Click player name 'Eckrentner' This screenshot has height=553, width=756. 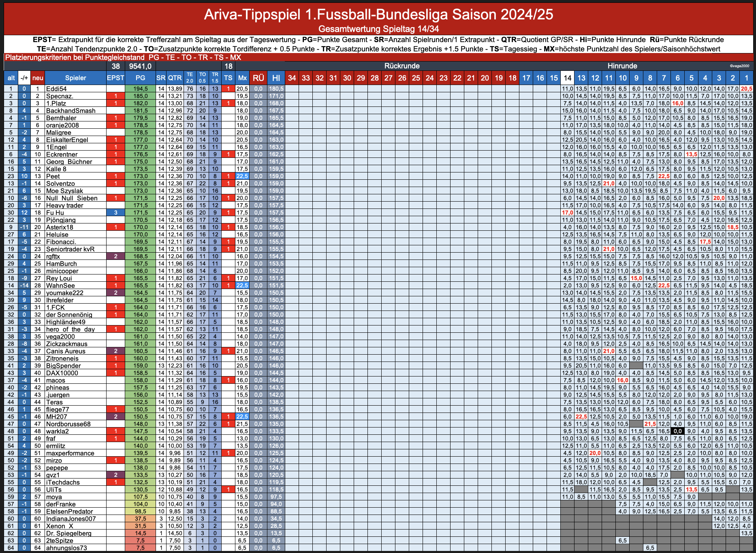pos(62,154)
